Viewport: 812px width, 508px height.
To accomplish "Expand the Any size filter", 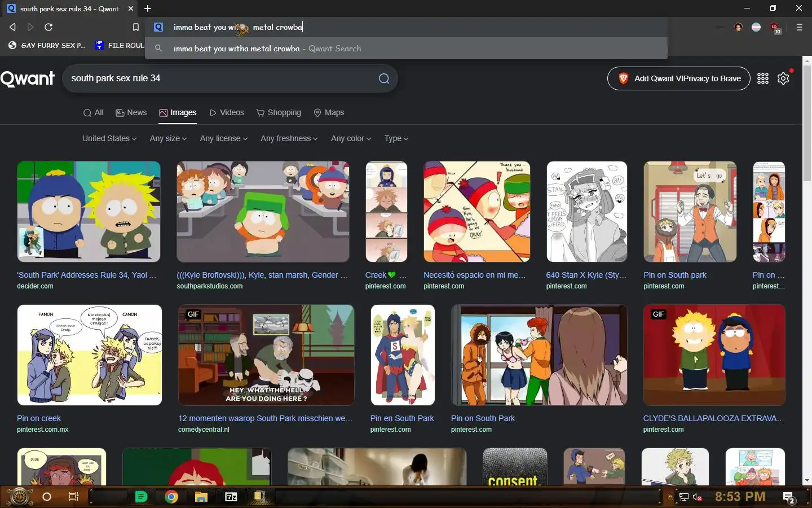I will coord(168,138).
